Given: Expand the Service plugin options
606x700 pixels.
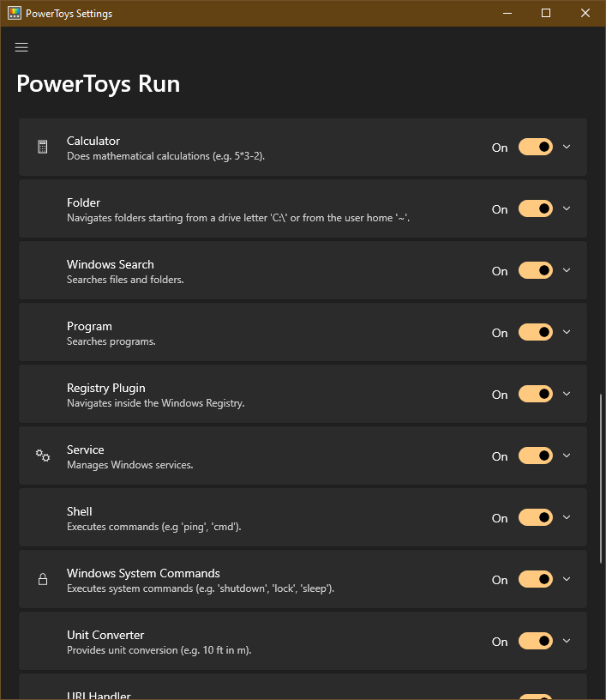Looking at the screenshot, I should pyautogui.click(x=567, y=456).
